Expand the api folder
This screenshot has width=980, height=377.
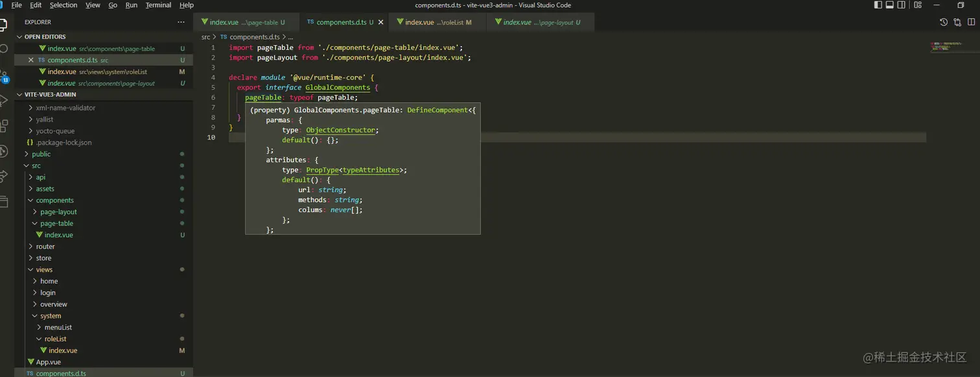tap(104, 177)
